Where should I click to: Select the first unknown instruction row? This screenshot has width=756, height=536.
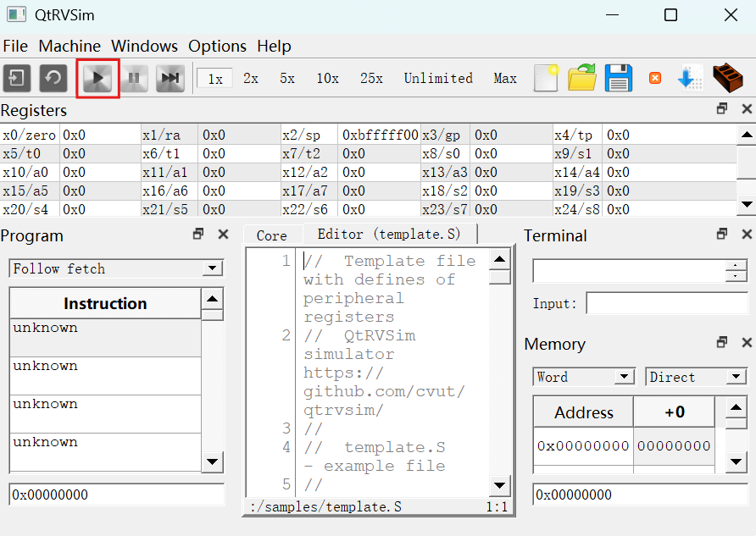point(105,338)
